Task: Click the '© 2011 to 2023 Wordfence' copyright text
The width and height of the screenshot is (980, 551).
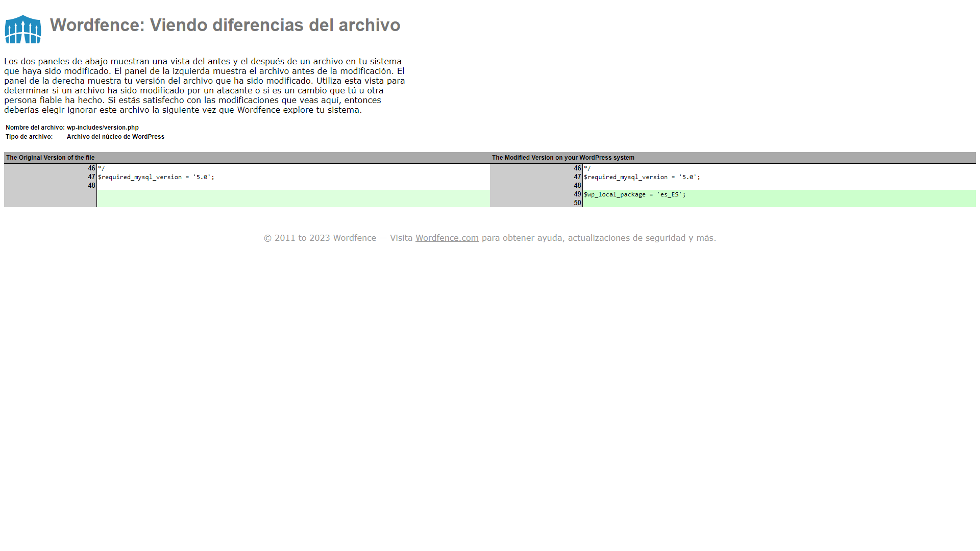Action: pyautogui.click(x=320, y=238)
